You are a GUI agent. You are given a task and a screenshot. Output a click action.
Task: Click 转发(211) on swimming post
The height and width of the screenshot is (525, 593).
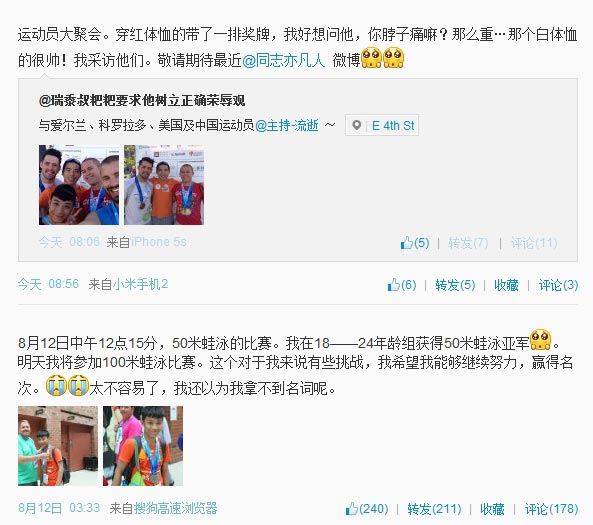434,509
